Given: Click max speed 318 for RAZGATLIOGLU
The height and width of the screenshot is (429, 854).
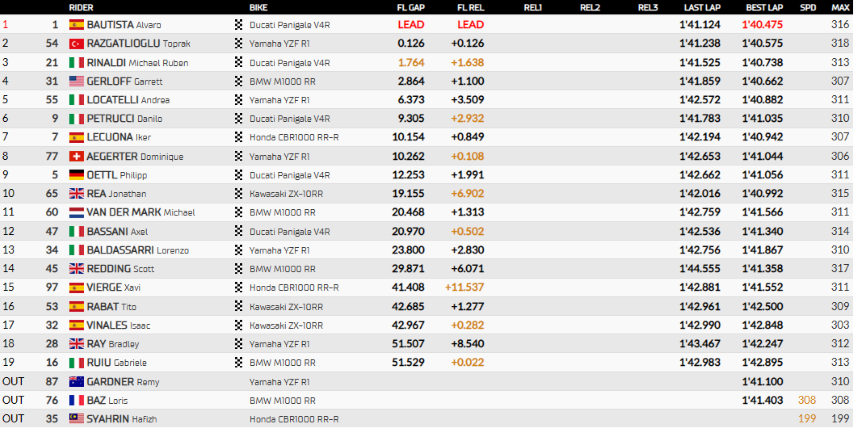Looking at the screenshot, I should tap(840, 44).
